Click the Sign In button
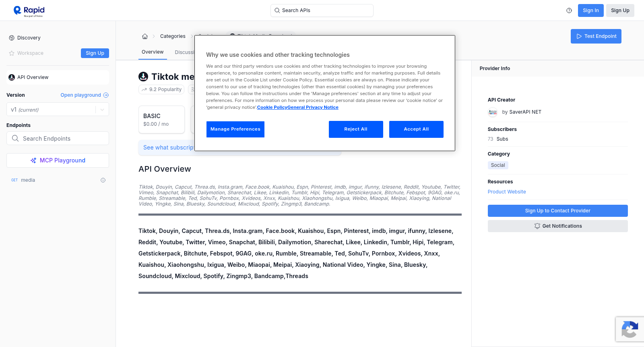Screen dimensions: 644x347 tap(590, 10)
